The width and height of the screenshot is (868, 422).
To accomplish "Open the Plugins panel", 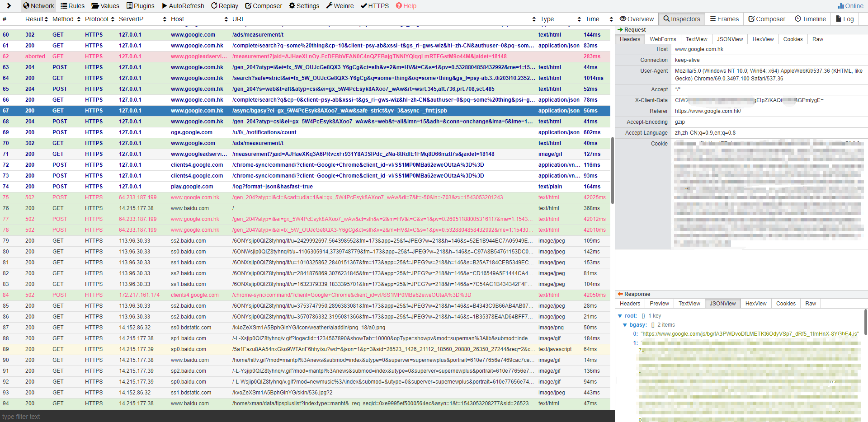I will 140,5.
